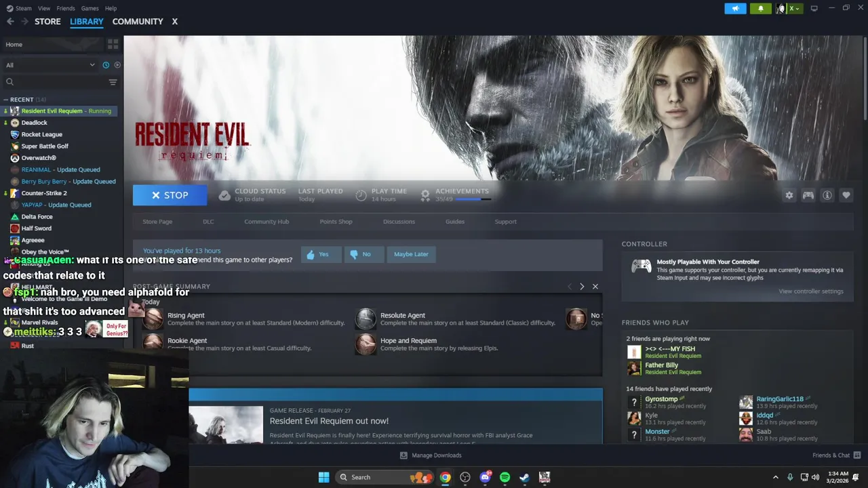Click the achievements gear icon
Screen dimensions: 868x488
click(425, 195)
